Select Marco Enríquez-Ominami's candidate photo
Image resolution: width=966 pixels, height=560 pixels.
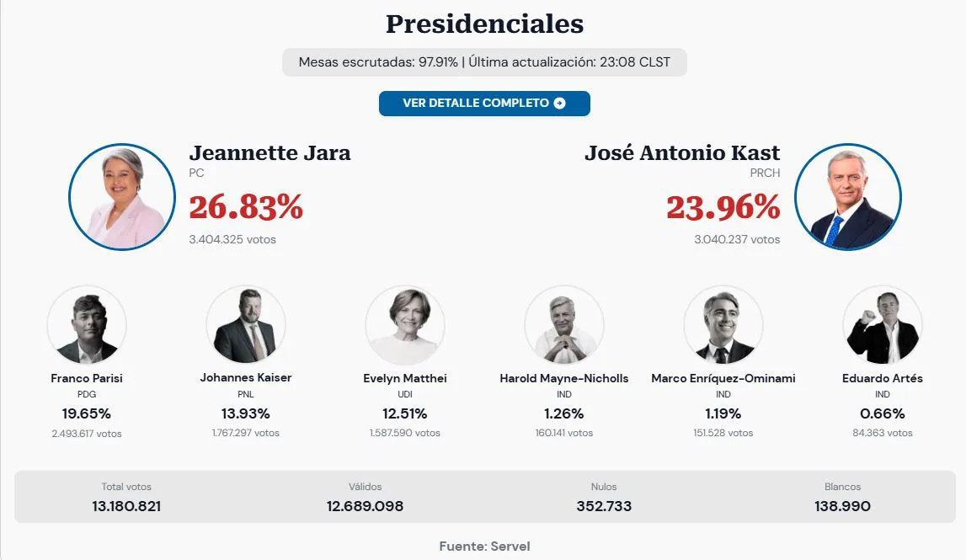click(723, 325)
